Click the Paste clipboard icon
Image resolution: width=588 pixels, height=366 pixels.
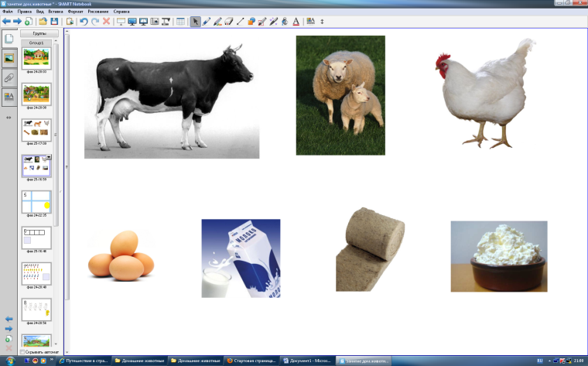[x=70, y=22]
